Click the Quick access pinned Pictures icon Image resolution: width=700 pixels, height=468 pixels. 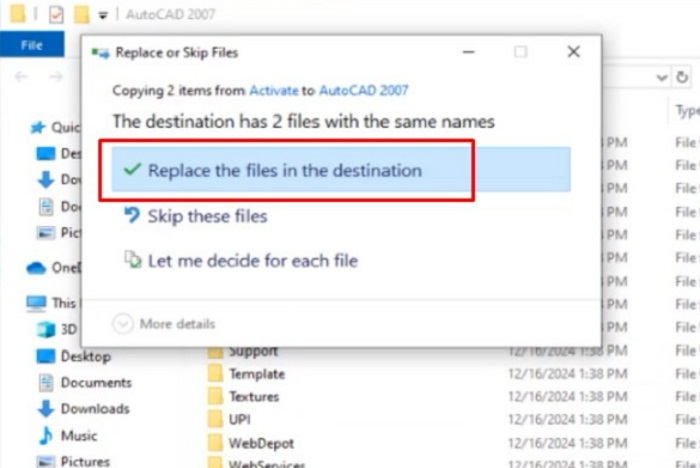pyautogui.click(x=46, y=233)
